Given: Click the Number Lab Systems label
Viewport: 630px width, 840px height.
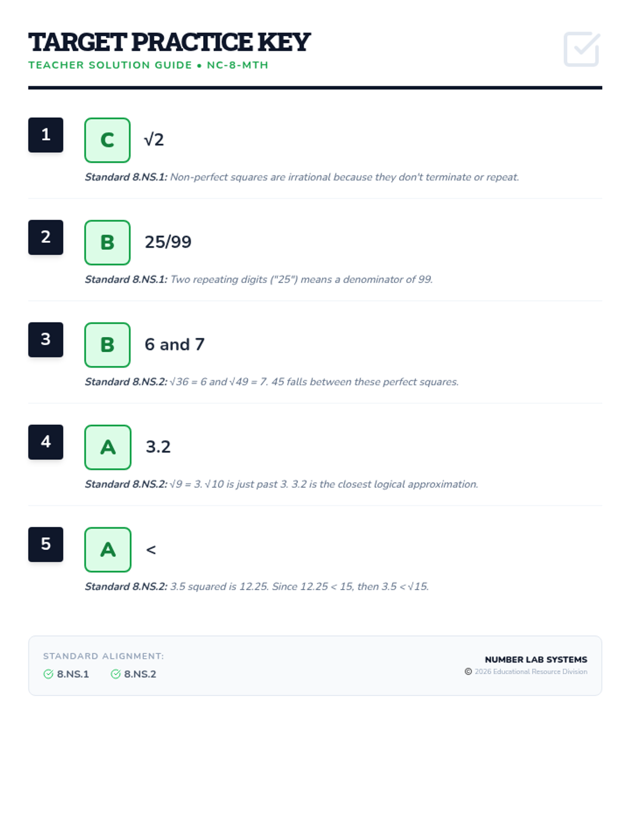Looking at the screenshot, I should [x=536, y=659].
